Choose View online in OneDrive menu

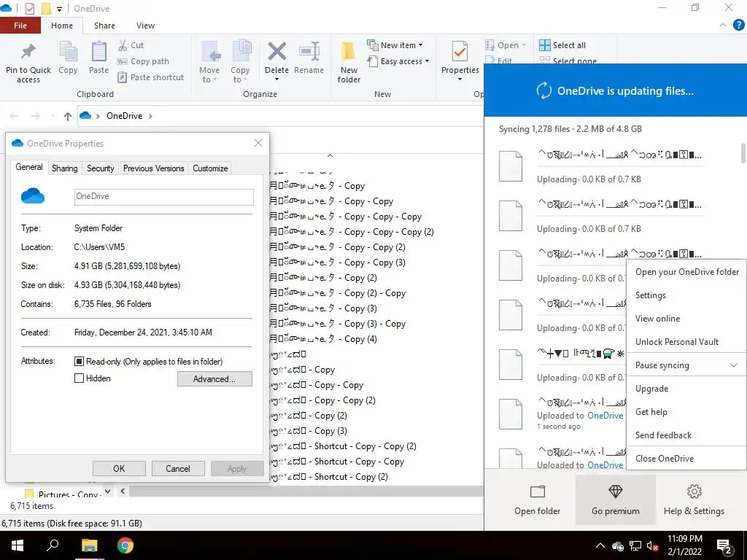click(x=686, y=319)
